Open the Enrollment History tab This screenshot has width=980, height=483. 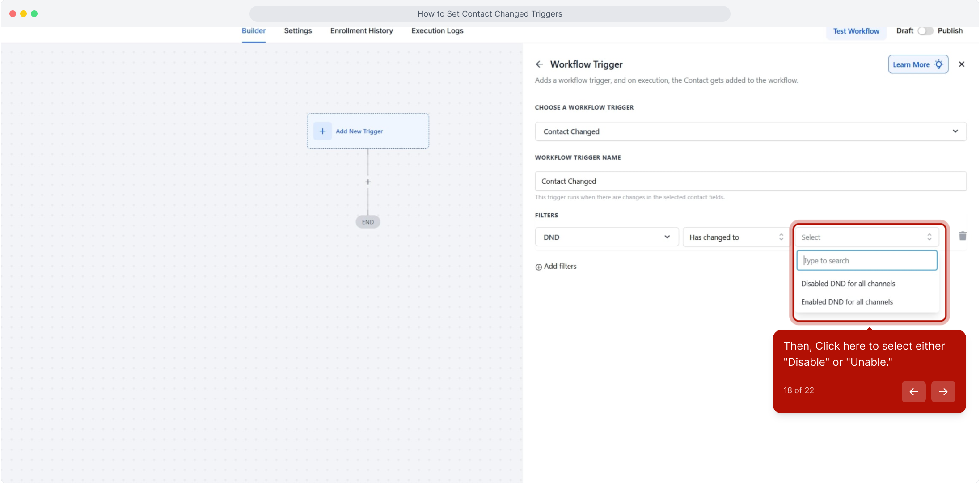click(361, 31)
